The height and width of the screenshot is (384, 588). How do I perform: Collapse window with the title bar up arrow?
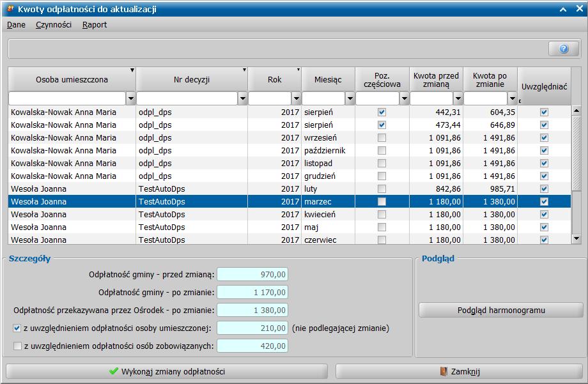pos(563,9)
